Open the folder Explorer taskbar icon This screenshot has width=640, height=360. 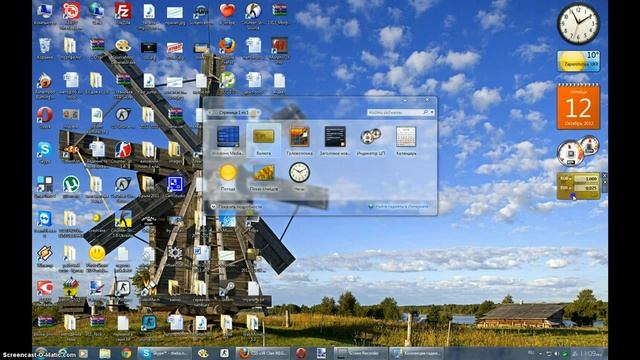click(x=105, y=353)
